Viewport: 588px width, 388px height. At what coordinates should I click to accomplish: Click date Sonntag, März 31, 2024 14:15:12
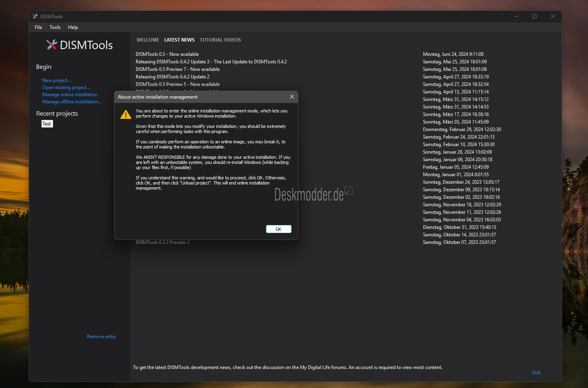[x=456, y=99]
